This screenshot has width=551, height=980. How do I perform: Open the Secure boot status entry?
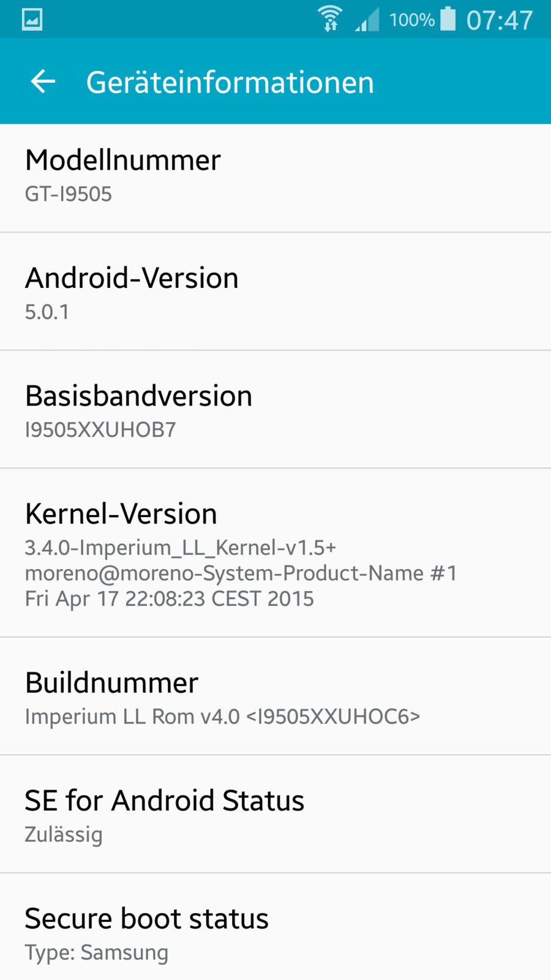275,931
